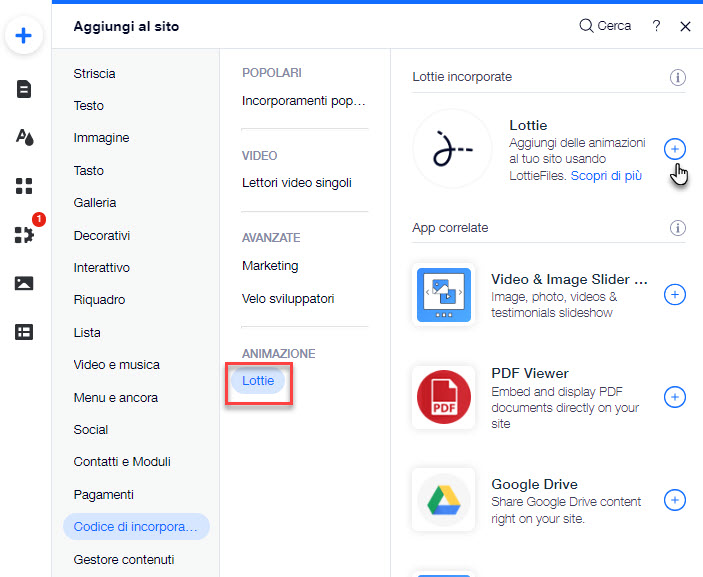Click the Google Drive app thumbnail
Viewport: 703px width, 577px height.
coord(443,499)
